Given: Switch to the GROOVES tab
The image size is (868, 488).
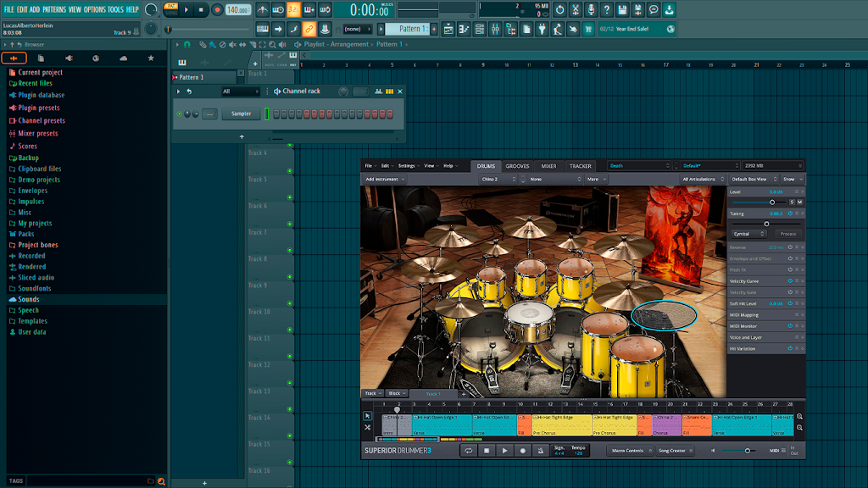Looking at the screenshot, I should pos(518,166).
